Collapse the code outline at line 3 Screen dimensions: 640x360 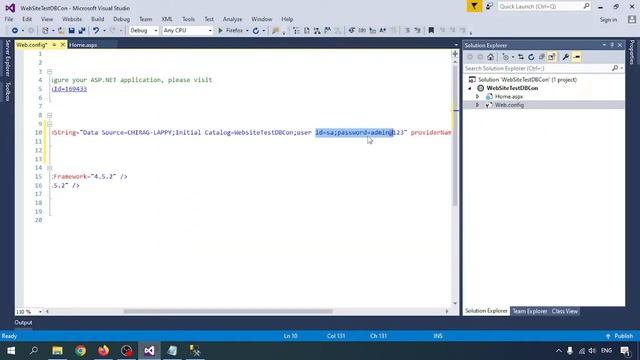click(49, 71)
